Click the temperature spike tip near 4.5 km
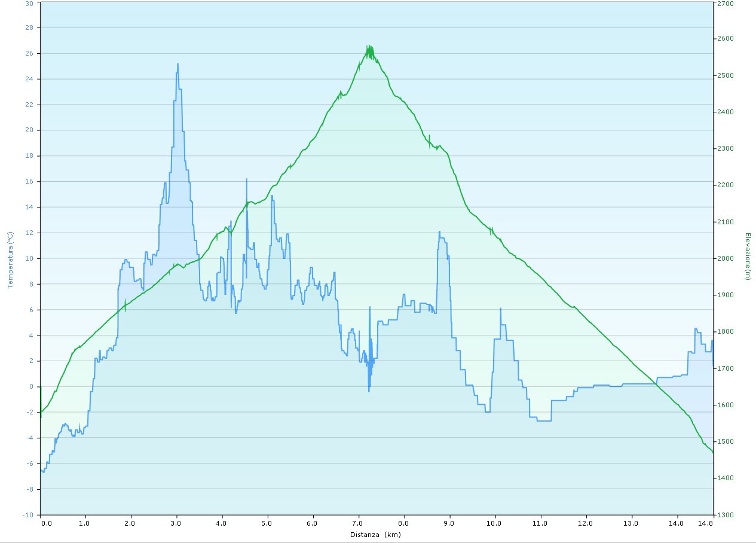 point(246,179)
